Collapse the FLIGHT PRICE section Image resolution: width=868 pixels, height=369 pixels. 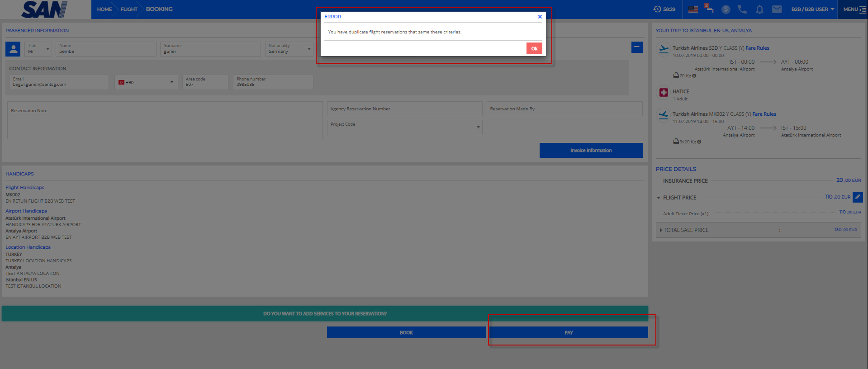pos(659,198)
